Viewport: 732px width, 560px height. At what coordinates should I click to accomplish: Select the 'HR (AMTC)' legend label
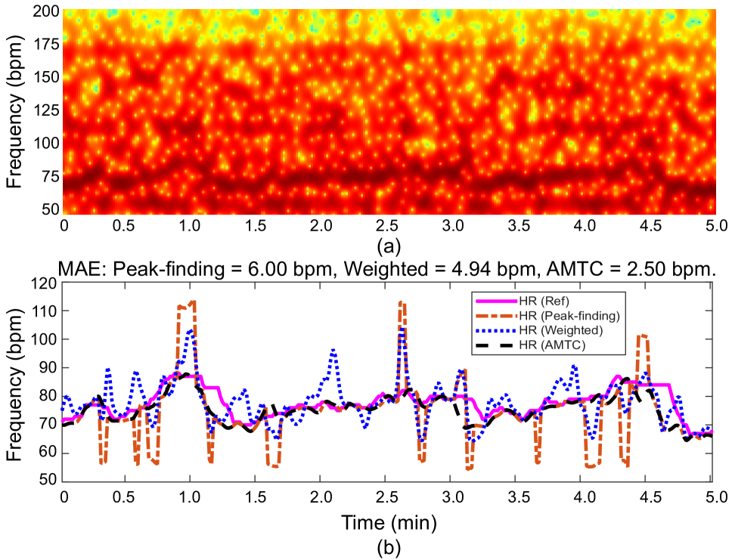click(x=552, y=345)
